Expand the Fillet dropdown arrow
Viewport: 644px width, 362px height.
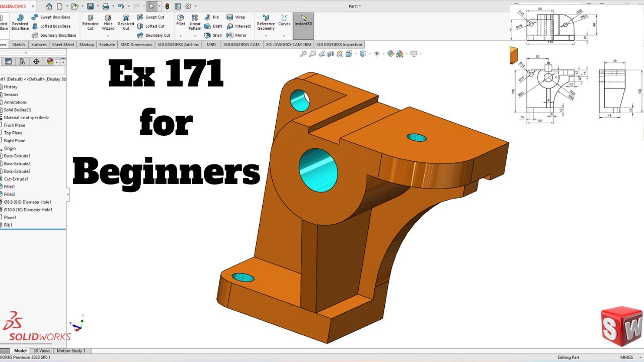click(x=181, y=36)
